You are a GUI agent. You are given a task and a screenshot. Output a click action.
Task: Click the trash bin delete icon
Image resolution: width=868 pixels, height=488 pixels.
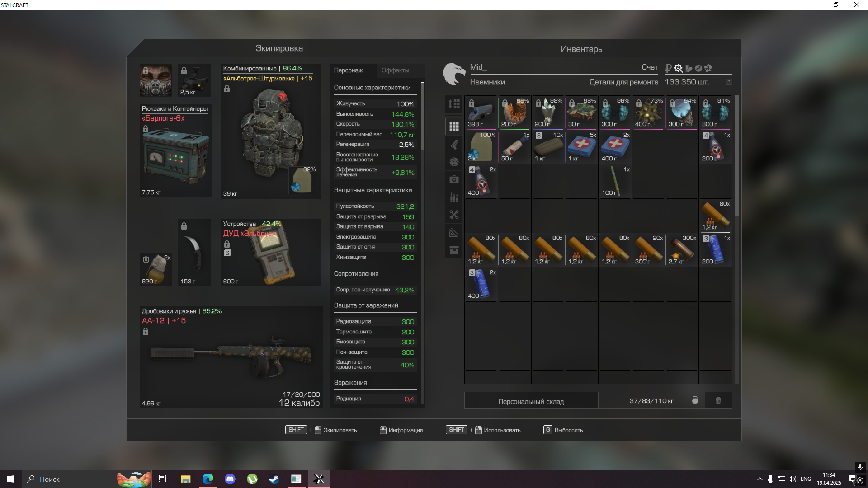(x=718, y=400)
